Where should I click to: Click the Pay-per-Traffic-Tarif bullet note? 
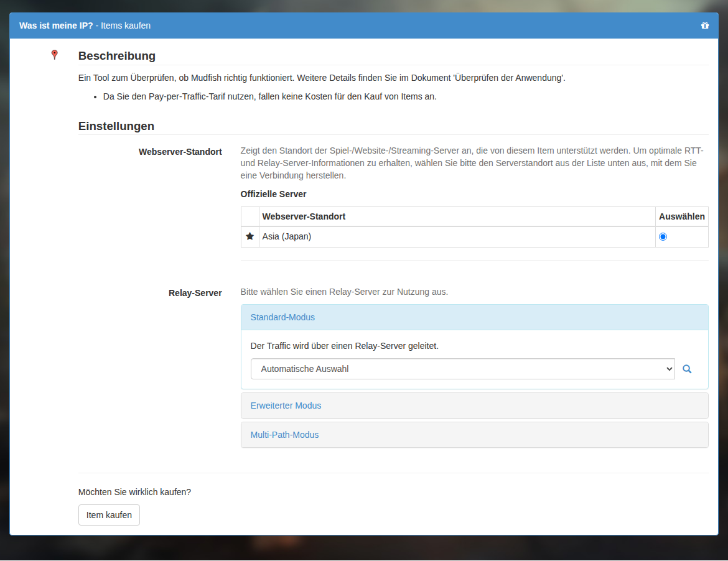pyautogui.click(x=270, y=96)
